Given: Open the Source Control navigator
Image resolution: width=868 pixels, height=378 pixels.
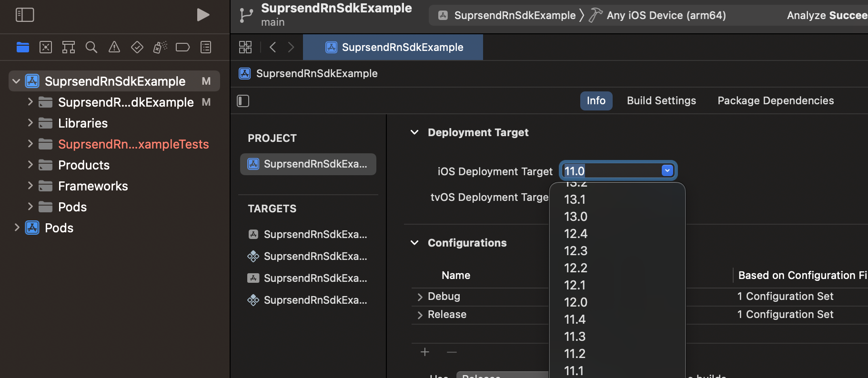Looking at the screenshot, I should 46,47.
